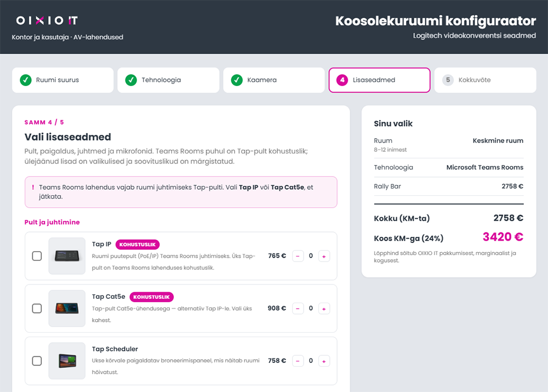Increment Tap Scheduler quantity
Screen dimensions: 548x392
coord(324,361)
